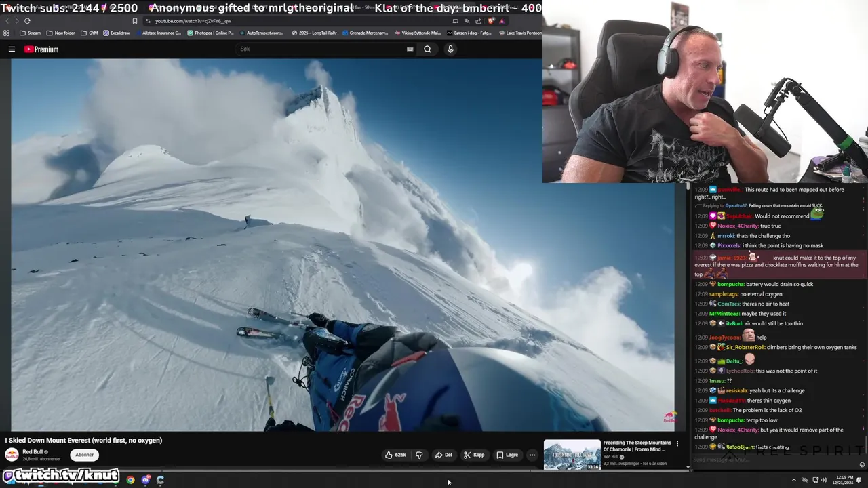Click the Red Bull channel name
This screenshot has height=488, width=868.
coord(33,452)
